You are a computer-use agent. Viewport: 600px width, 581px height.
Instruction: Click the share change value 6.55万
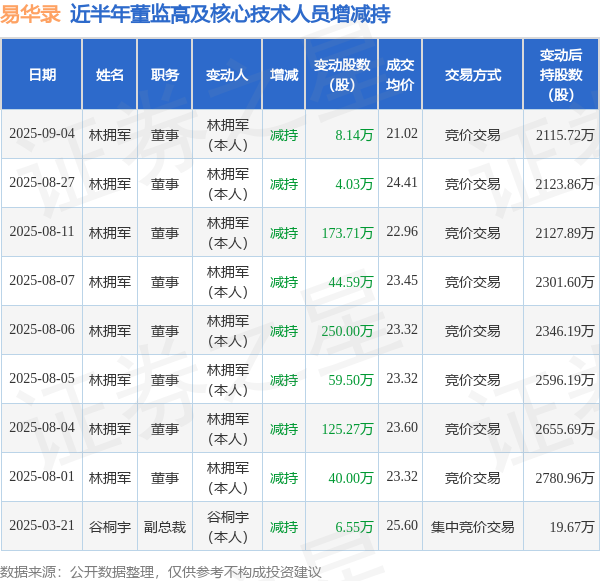tap(354, 527)
